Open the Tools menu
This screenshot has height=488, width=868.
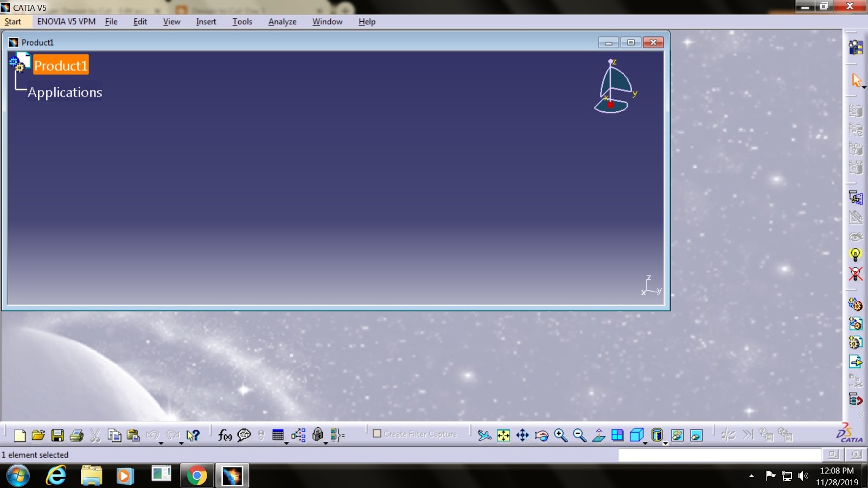pyautogui.click(x=242, y=22)
